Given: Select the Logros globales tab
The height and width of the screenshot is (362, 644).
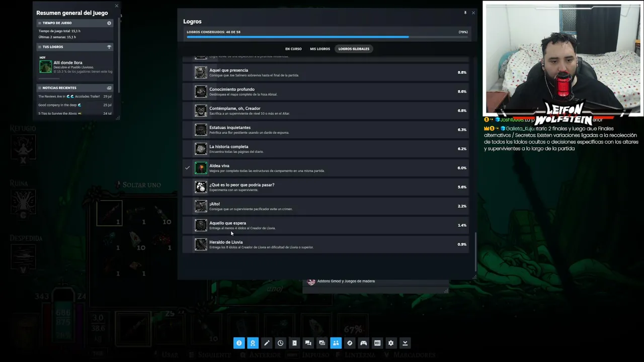Looking at the screenshot, I should pos(354,49).
